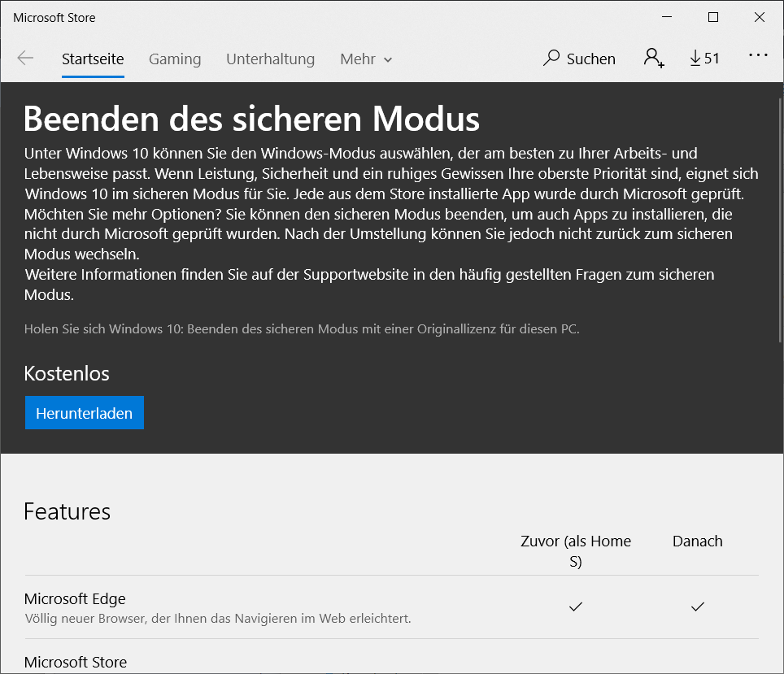This screenshot has height=674, width=784.
Task: Click the Microsoft Edge checkmark under Danach
Action: [x=698, y=607]
